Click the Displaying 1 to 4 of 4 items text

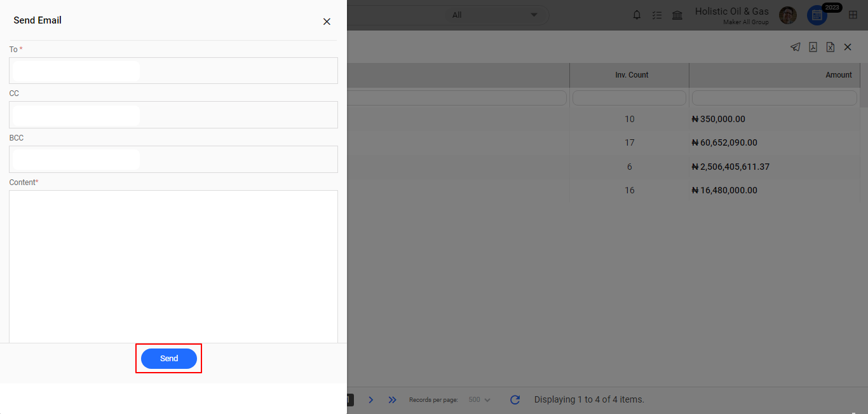(589, 400)
